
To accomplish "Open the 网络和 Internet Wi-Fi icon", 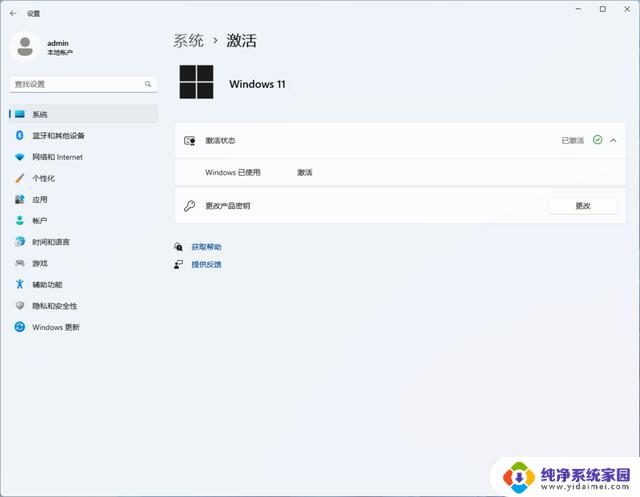I will 20,157.
